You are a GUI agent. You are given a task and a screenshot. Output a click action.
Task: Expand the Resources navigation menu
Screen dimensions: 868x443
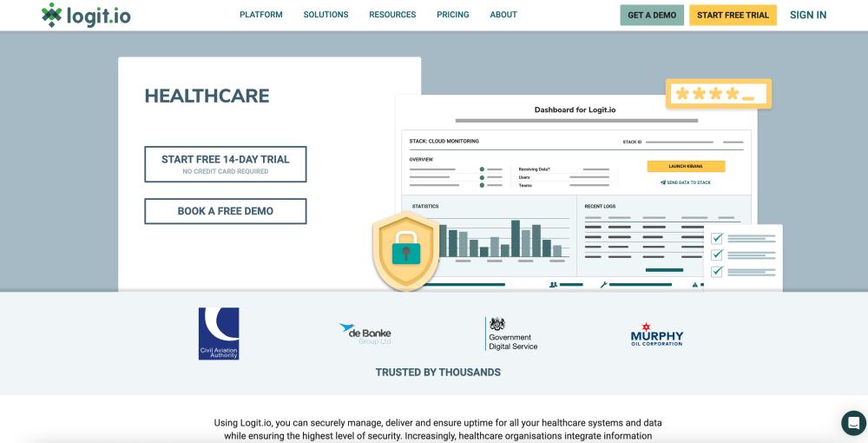coord(392,15)
